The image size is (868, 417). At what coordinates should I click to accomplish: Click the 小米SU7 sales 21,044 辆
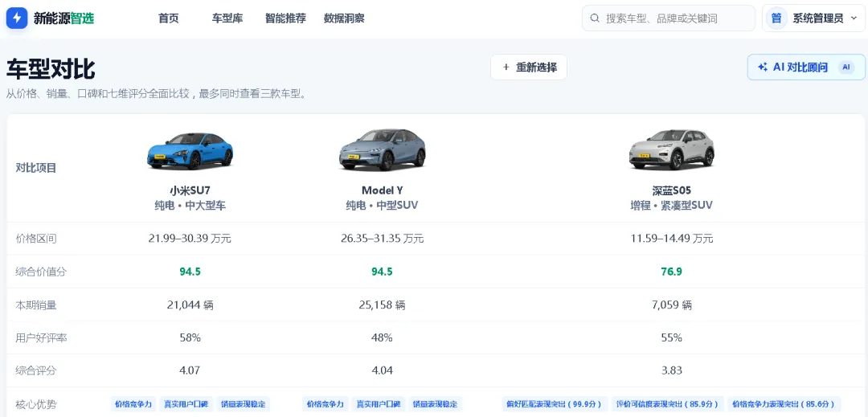(x=190, y=305)
